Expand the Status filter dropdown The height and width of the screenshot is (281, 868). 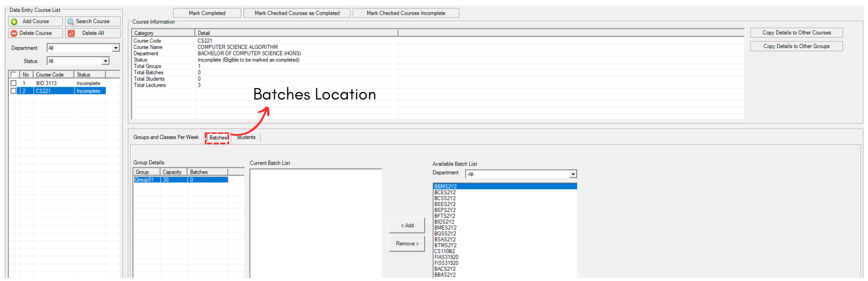105,61
